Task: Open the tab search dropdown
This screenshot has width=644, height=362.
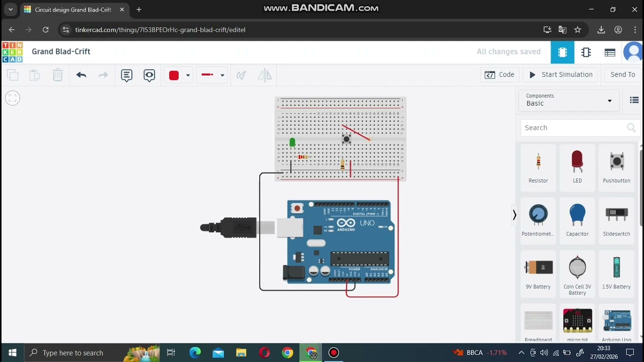Action: coord(11,10)
